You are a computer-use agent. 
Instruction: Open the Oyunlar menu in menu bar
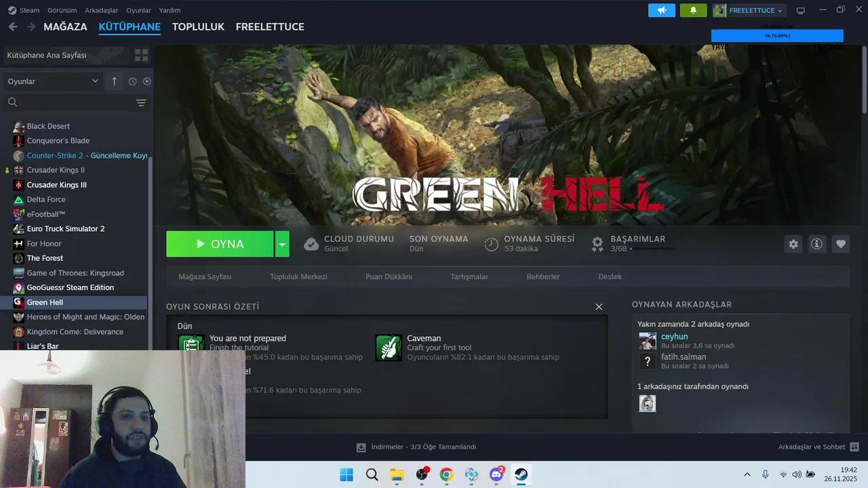138,10
